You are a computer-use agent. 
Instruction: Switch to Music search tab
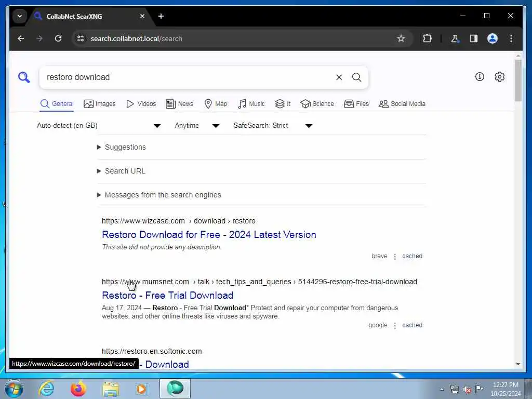(x=251, y=104)
